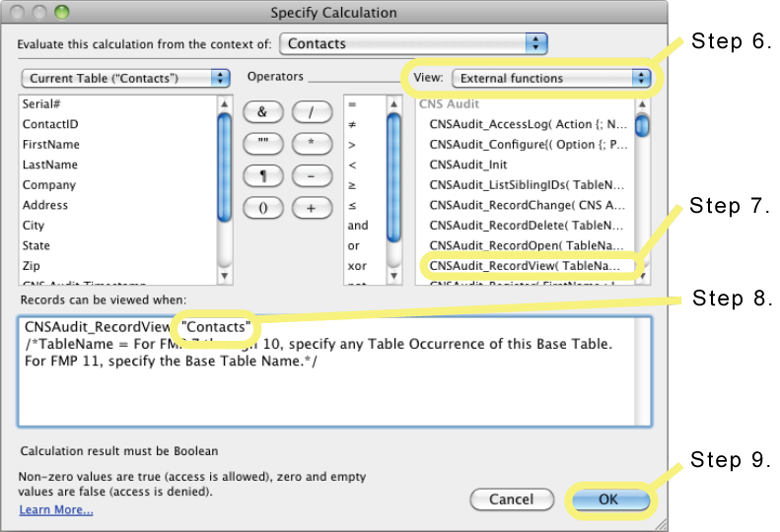Choose the 'xor' logical operator

(x=357, y=266)
